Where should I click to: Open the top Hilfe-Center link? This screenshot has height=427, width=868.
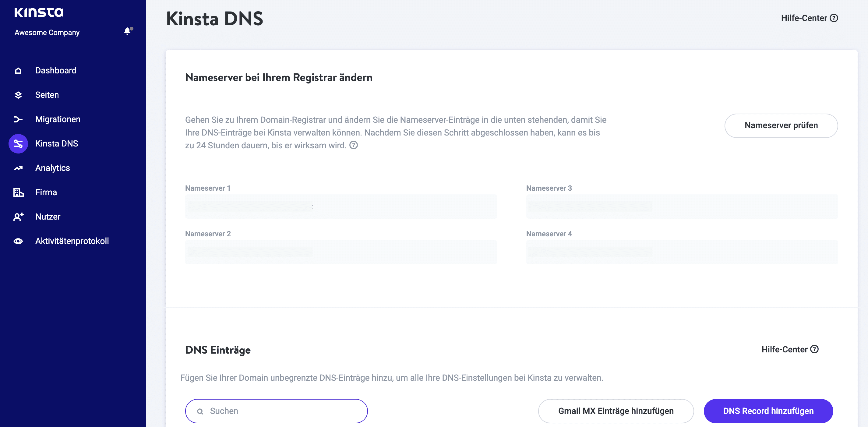[809, 18]
